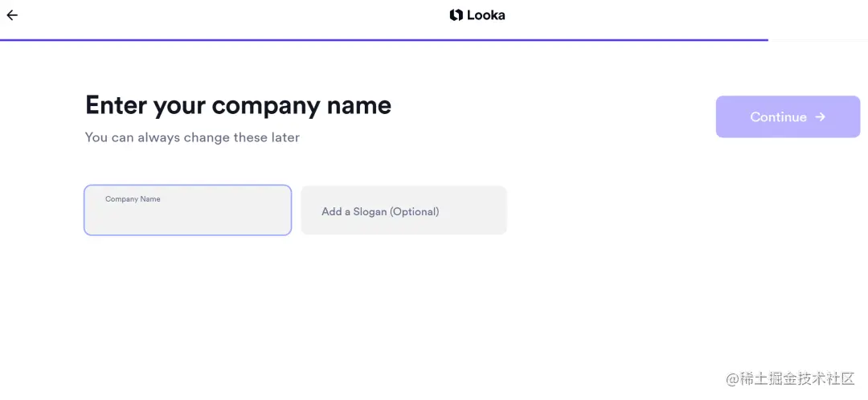Image resolution: width=868 pixels, height=400 pixels.
Task: Click the unfilled end of the progress bar
Action: point(817,39)
